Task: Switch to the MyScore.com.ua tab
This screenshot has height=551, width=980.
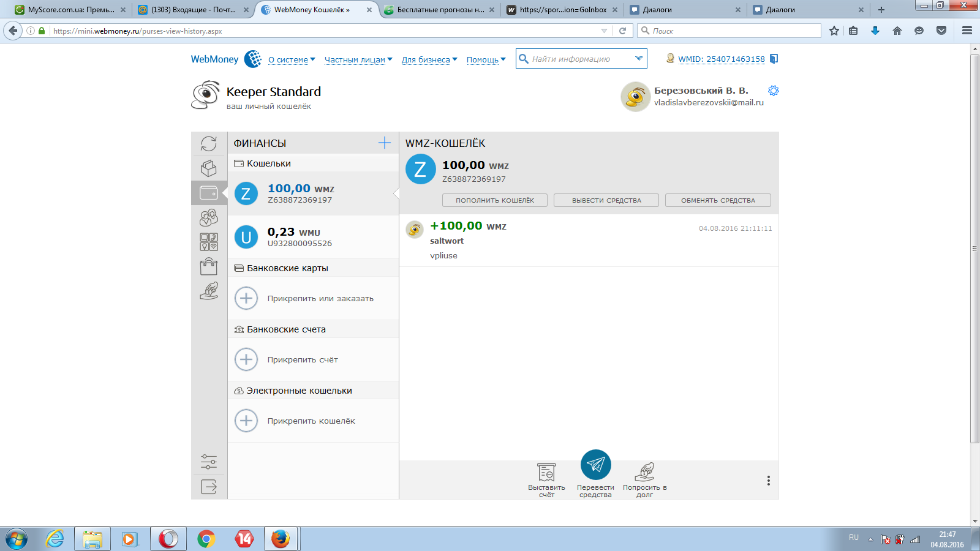Action: click(71, 10)
